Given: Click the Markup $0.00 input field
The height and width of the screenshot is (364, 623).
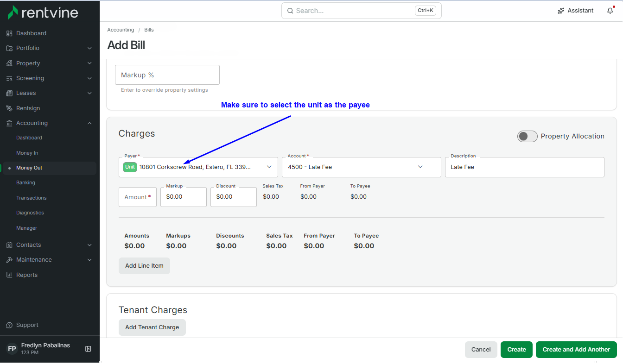Looking at the screenshot, I should (x=184, y=197).
